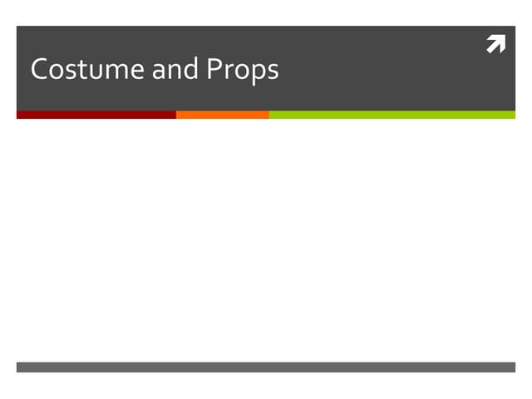Click the capital "C" starting the title
The width and height of the screenshot is (532, 399).
pos(39,69)
